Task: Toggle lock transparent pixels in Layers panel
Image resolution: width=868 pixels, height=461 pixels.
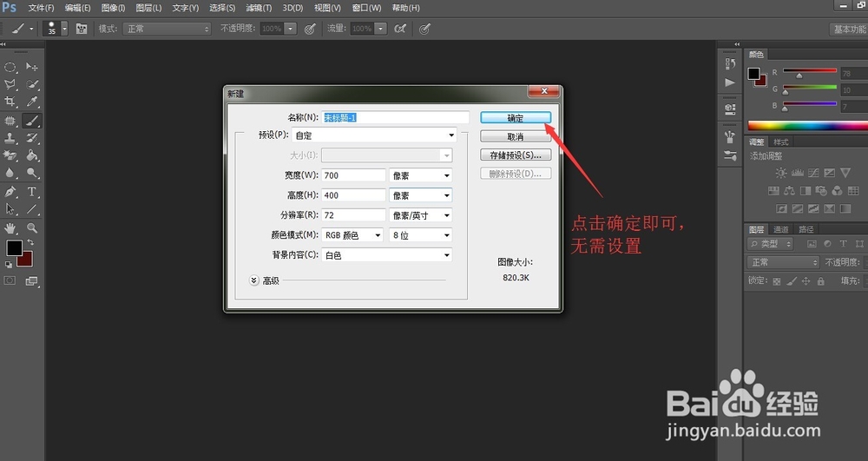Action: [x=777, y=281]
